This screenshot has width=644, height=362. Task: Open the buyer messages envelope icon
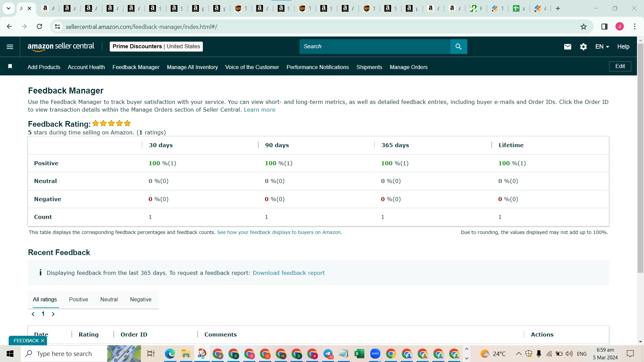tap(568, 47)
